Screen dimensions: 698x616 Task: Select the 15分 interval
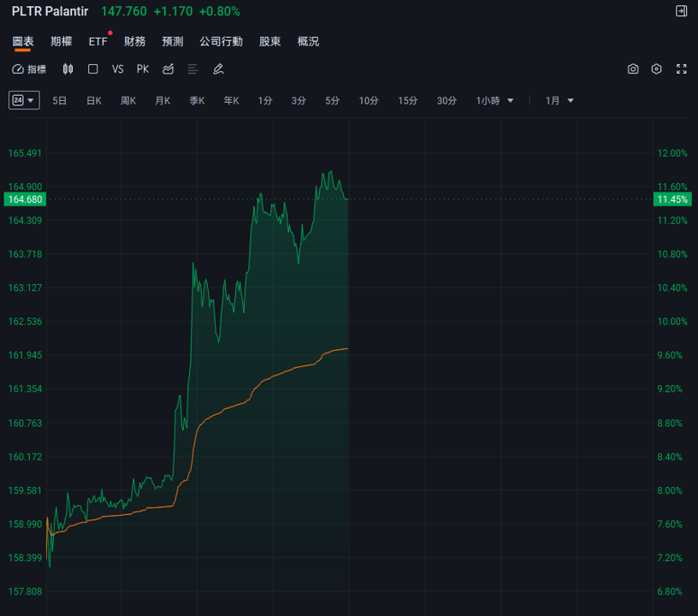click(408, 101)
